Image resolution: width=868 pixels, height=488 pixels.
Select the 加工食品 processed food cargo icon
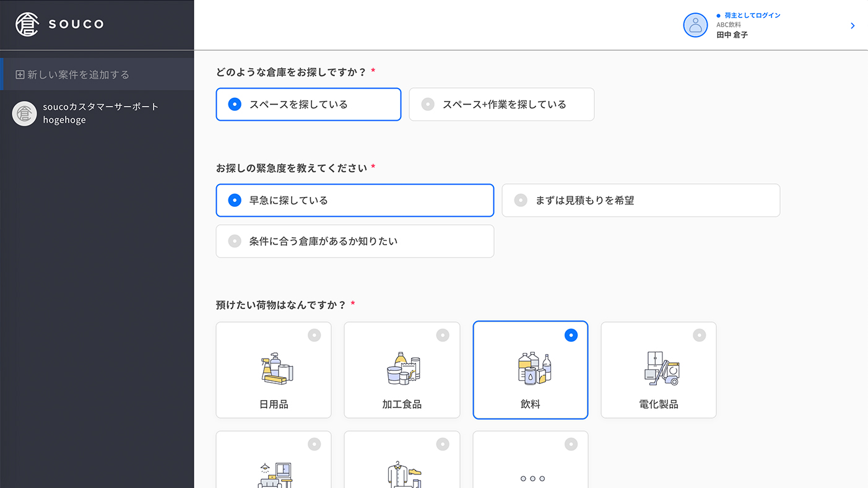point(402,370)
